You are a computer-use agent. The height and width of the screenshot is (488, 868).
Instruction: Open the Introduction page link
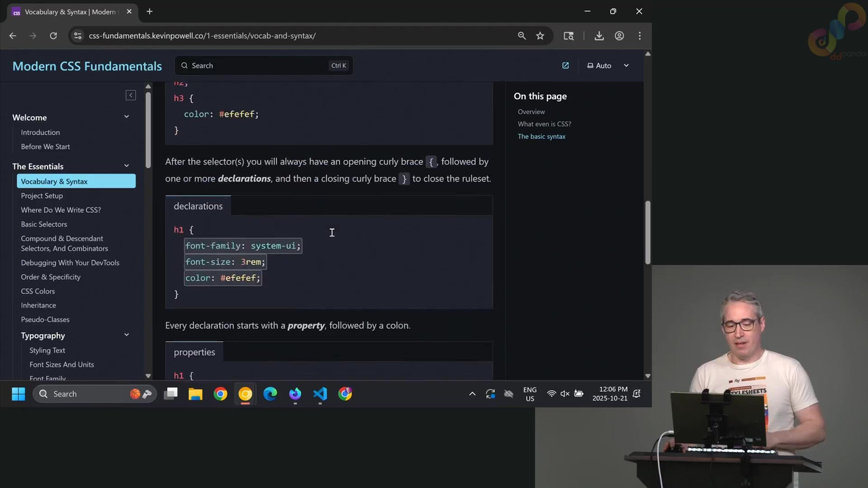click(x=40, y=132)
